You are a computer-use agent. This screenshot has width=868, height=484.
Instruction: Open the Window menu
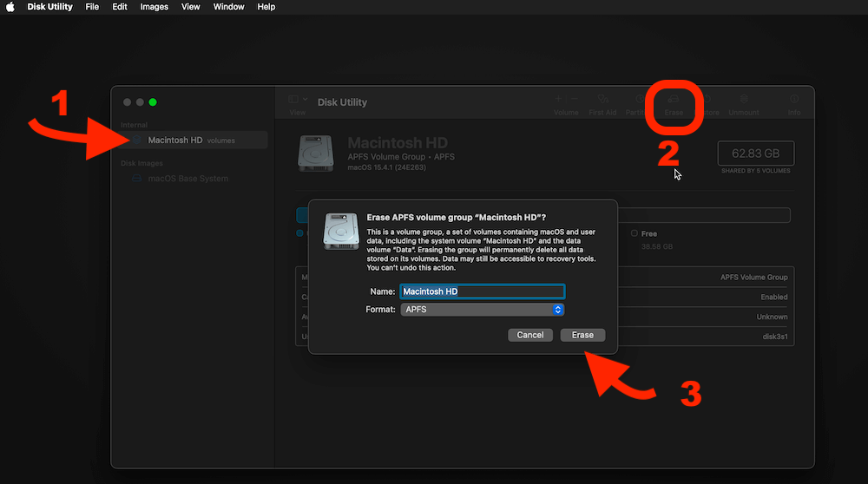pos(228,7)
